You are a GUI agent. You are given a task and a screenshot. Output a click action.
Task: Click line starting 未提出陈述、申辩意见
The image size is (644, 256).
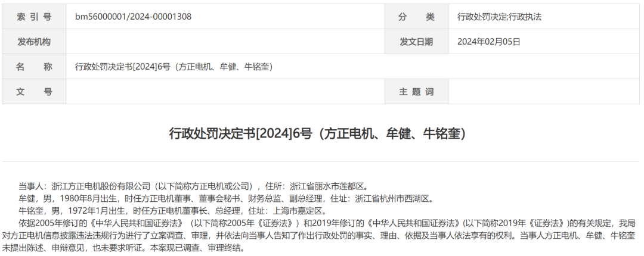point(123,248)
